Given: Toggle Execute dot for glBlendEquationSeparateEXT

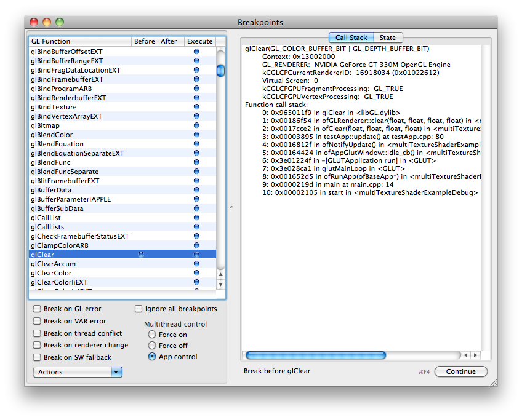Looking at the screenshot, I should [x=196, y=153].
